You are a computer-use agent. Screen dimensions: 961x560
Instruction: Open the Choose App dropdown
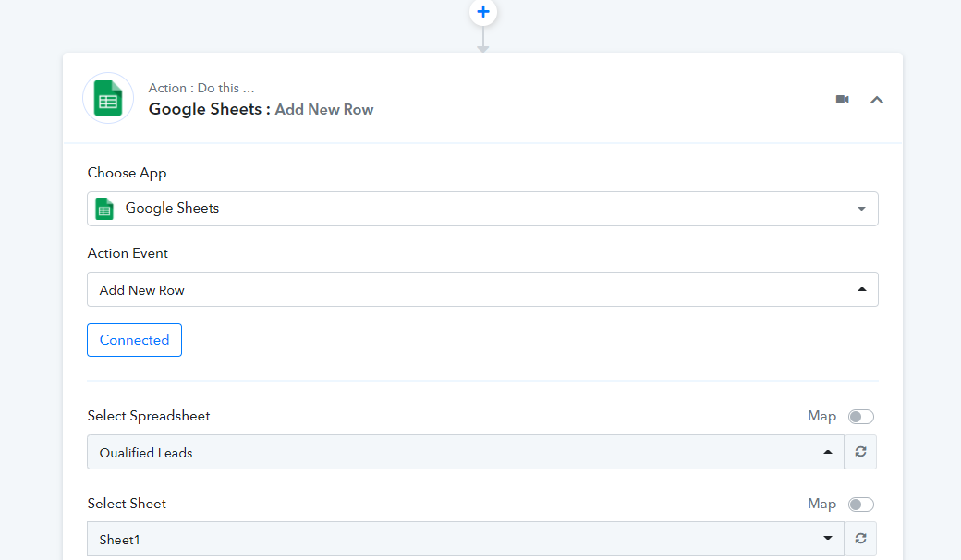pos(482,209)
